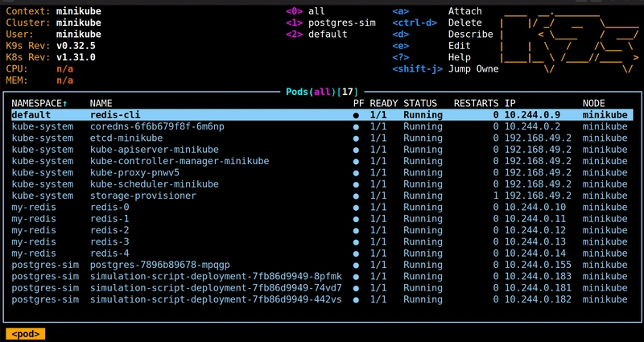The image size is (644, 342).
Task: Click the Running status of redis-4
Action: [x=423, y=253]
